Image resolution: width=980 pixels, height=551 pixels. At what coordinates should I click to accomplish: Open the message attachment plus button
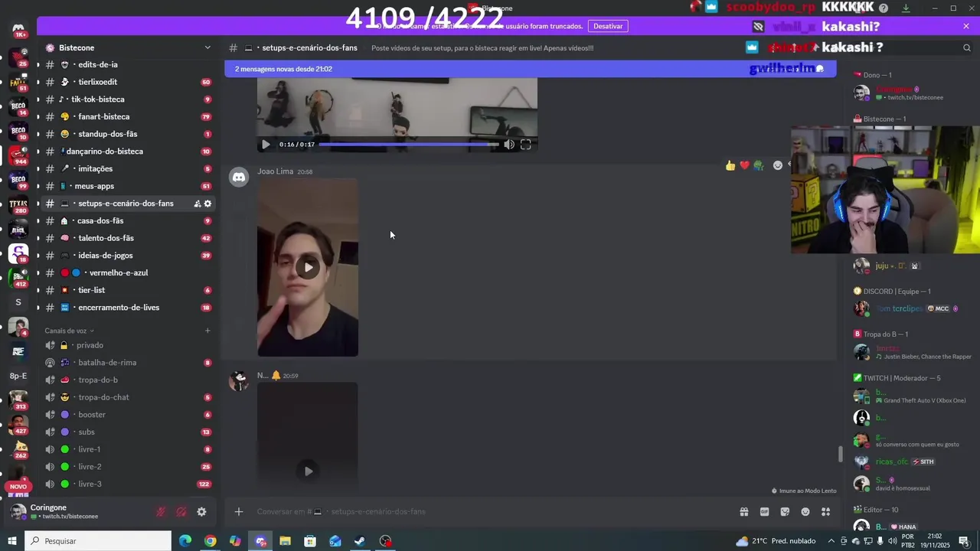[239, 511]
